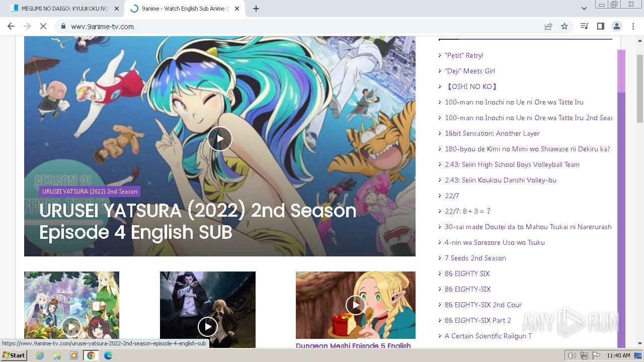644x362 pixels.
Task: Open the 22/7: 8+3=? link
Action: click(x=467, y=211)
